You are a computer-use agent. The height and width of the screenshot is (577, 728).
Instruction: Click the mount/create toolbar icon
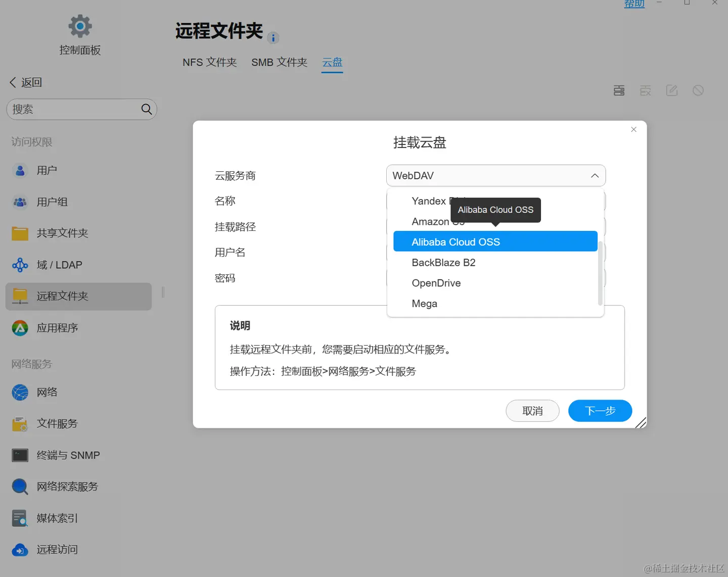tap(619, 90)
